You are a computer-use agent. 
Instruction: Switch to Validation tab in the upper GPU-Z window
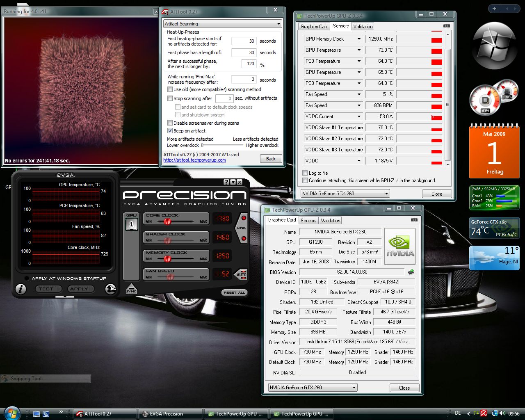363,27
